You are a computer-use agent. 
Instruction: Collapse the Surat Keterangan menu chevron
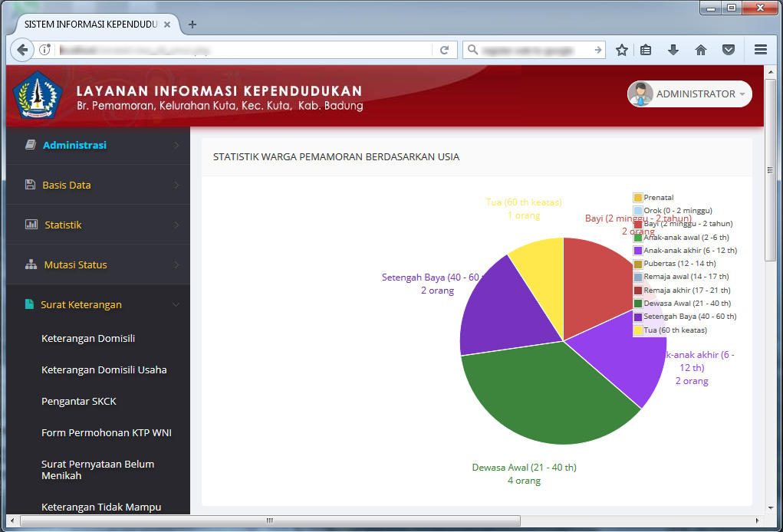pyautogui.click(x=176, y=304)
